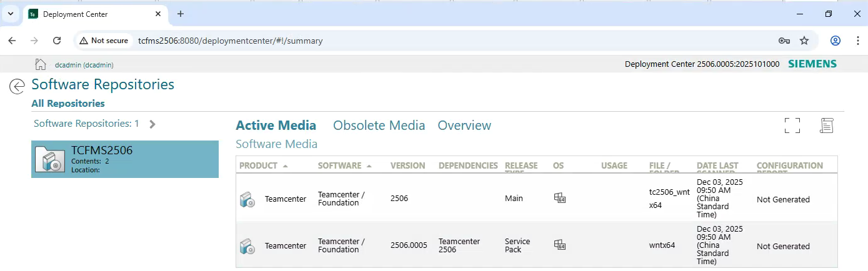Click the Service Pack release type cell

[517, 245]
